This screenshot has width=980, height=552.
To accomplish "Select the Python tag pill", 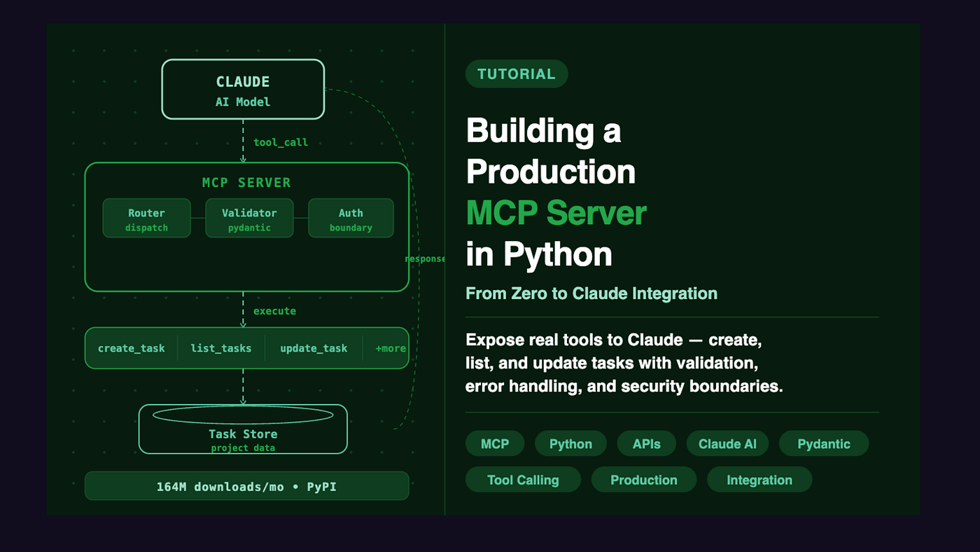I will point(570,443).
